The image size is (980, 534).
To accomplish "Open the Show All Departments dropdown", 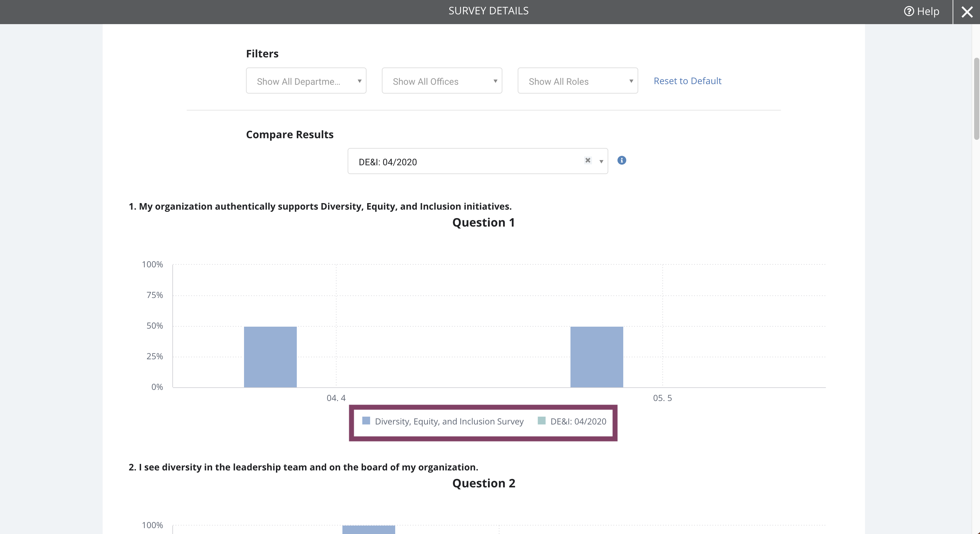I will click(306, 81).
